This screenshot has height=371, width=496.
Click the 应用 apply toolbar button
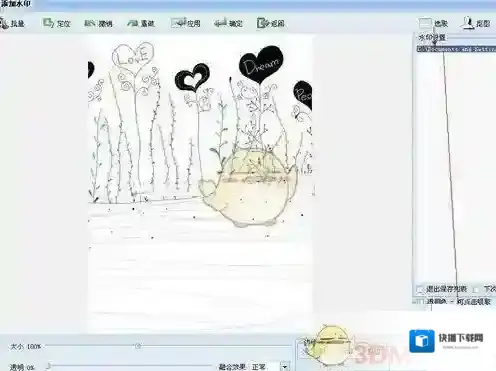coord(186,23)
